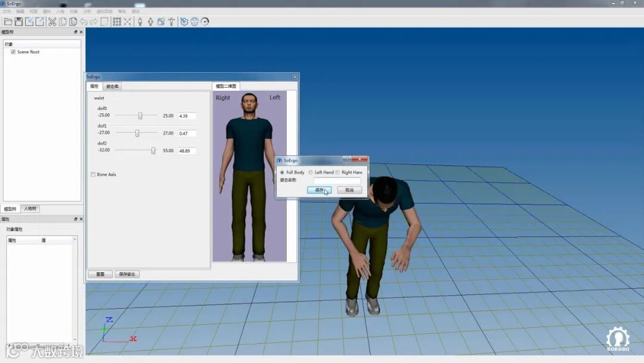The height and width of the screenshot is (363, 644).
Task: Switch to the model tree tab at bottom-left
Action: pyautogui.click(x=10, y=209)
